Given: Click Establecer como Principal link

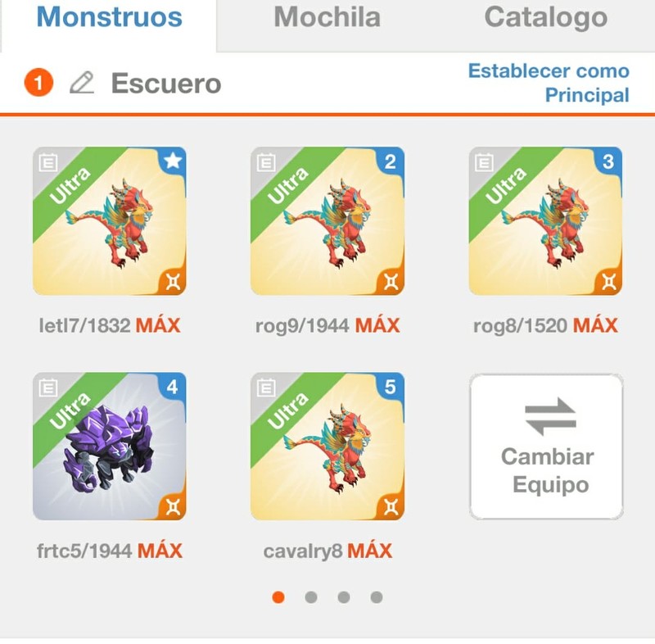Looking at the screenshot, I should click(x=549, y=83).
